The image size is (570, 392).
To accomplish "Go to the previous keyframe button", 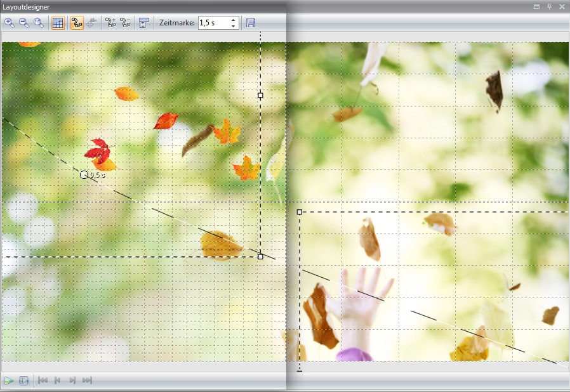I will pos(58,381).
